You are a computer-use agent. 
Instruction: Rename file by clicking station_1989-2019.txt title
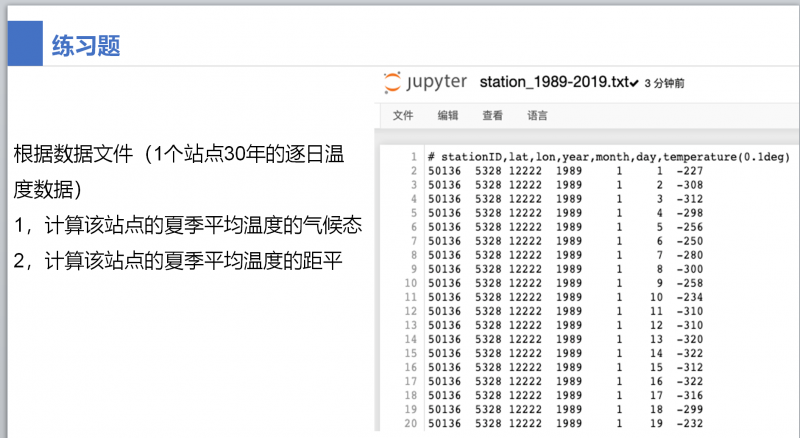pyautogui.click(x=554, y=82)
